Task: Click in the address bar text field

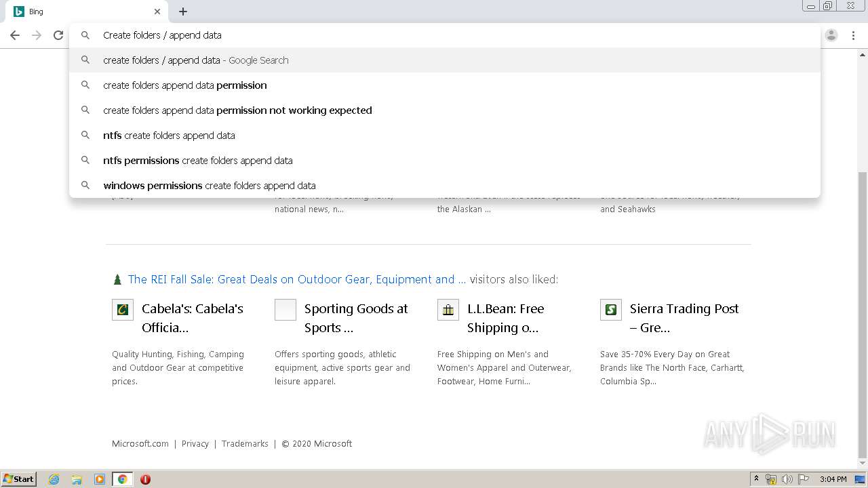Action: coord(407,35)
